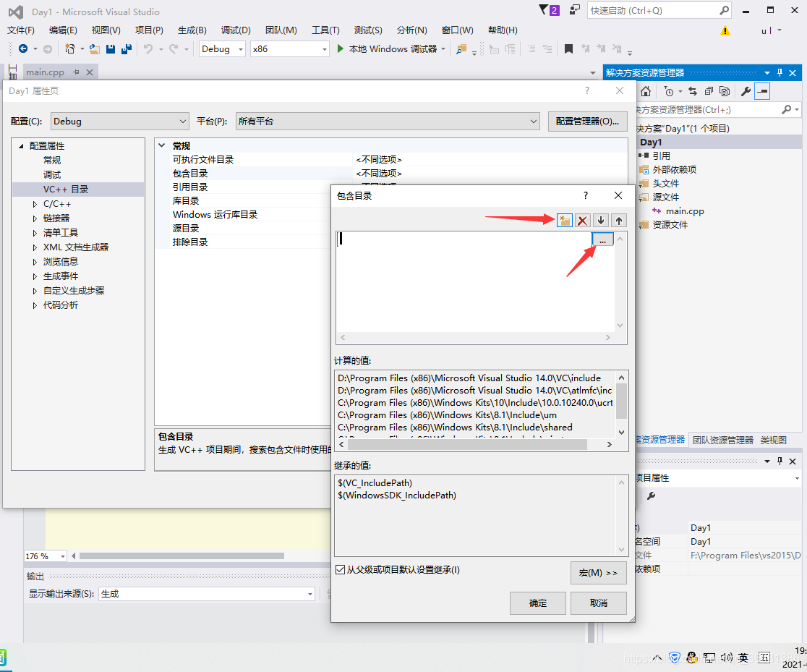807x672 pixels.
Task: Click the Collapse All icon in Solution Explorer
Action: pyautogui.click(x=709, y=91)
